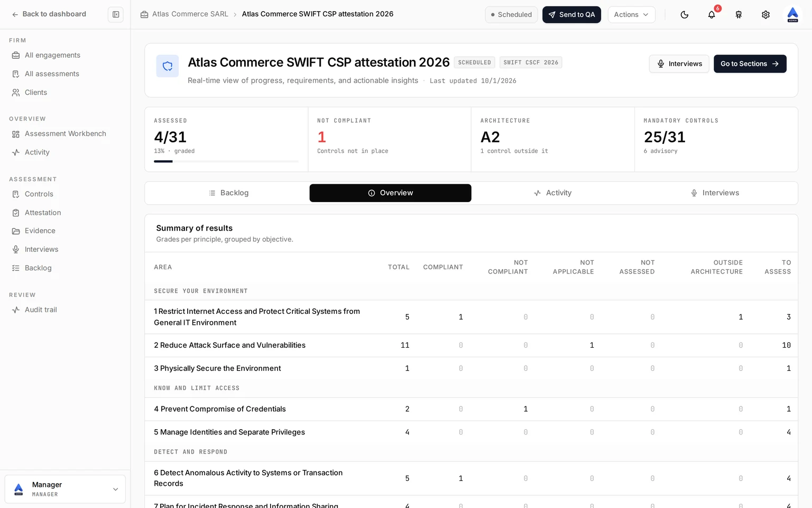This screenshot has width=812, height=508.
Task: Click the Atlas logo avatar top right
Action: (792, 15)
